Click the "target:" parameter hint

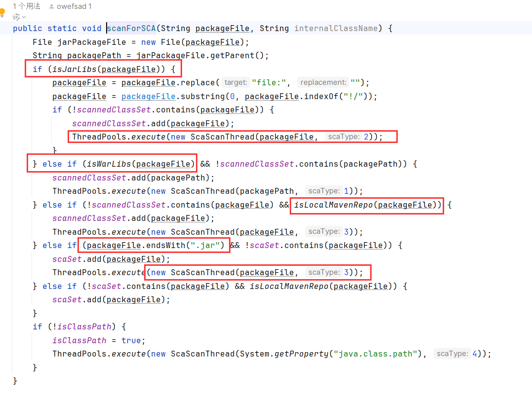[235, 83]
